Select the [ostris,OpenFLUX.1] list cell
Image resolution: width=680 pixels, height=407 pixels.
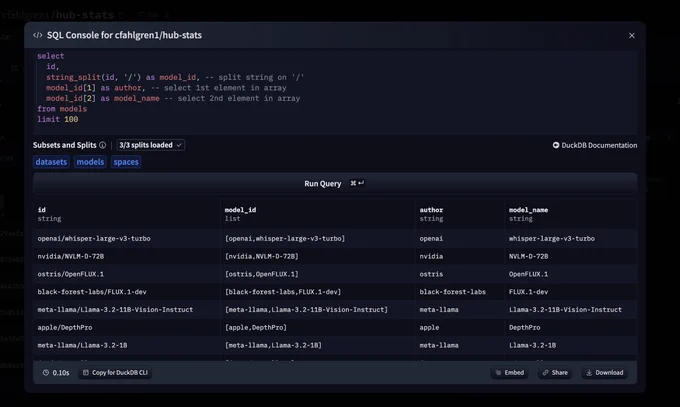click(318, 274)
